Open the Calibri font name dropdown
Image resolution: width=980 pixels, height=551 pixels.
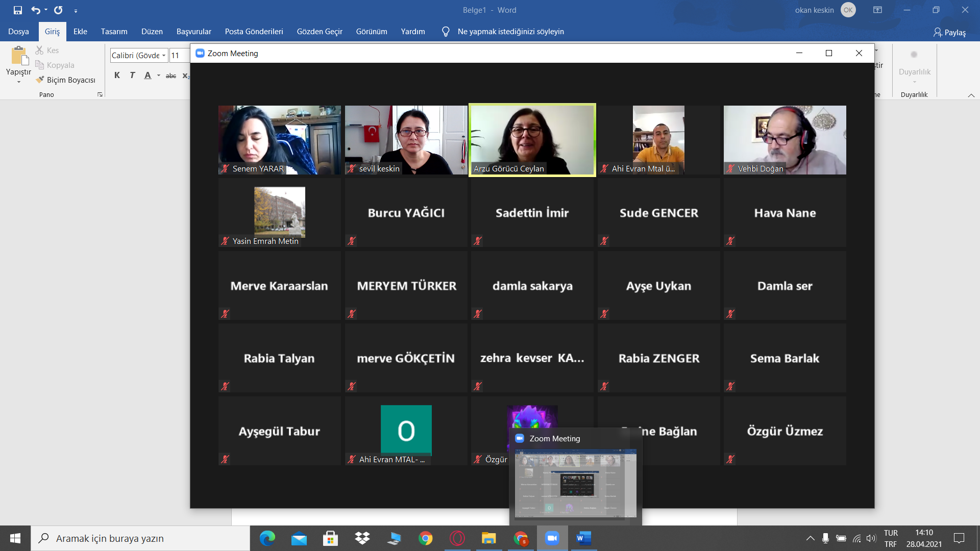[x=164, y=56]
